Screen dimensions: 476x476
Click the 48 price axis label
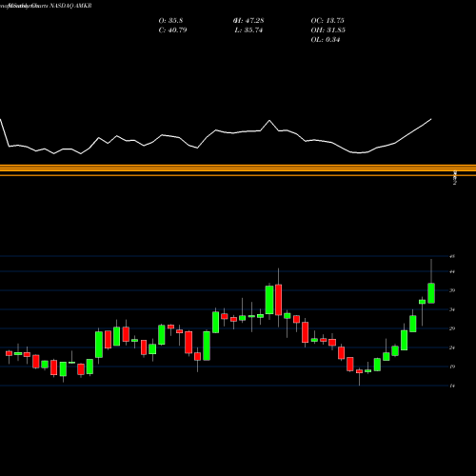452,256
